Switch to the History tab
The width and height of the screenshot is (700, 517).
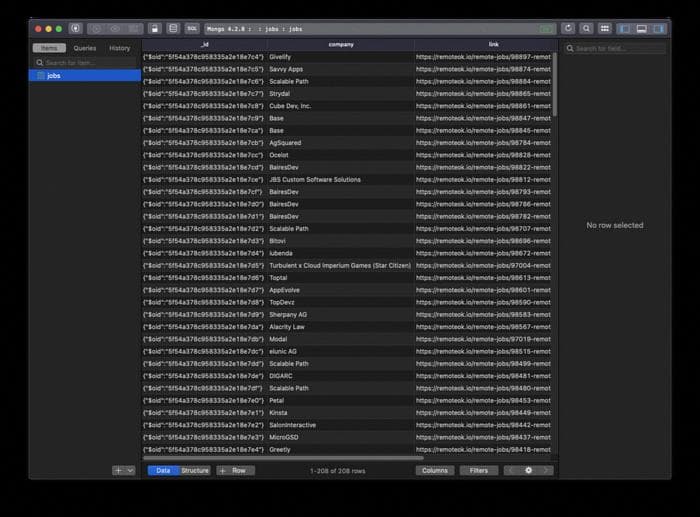[x=120, y=48]
